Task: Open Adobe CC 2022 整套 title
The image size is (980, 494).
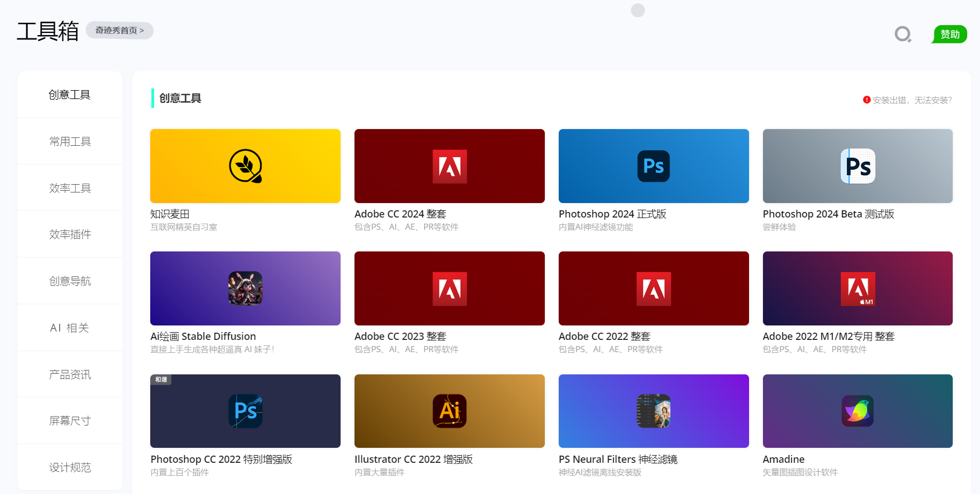Action: (x=604, y=337)
